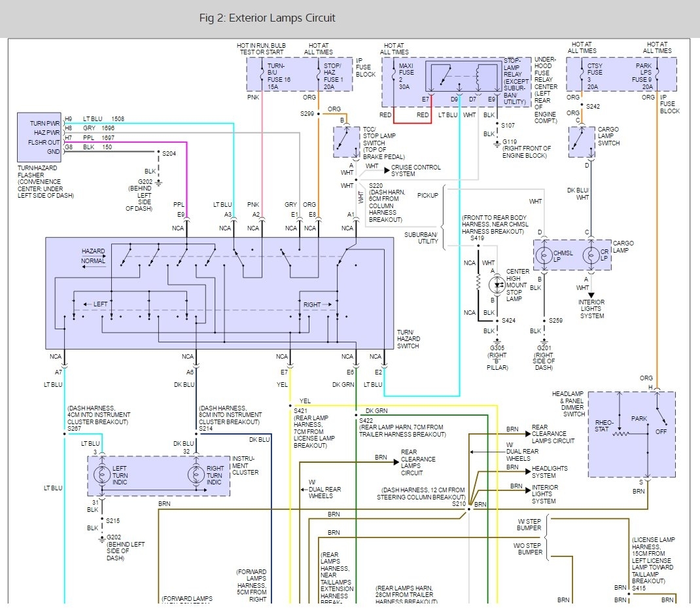
Task: Click the 'S419' splice label
Action: (x=477, y=238)
